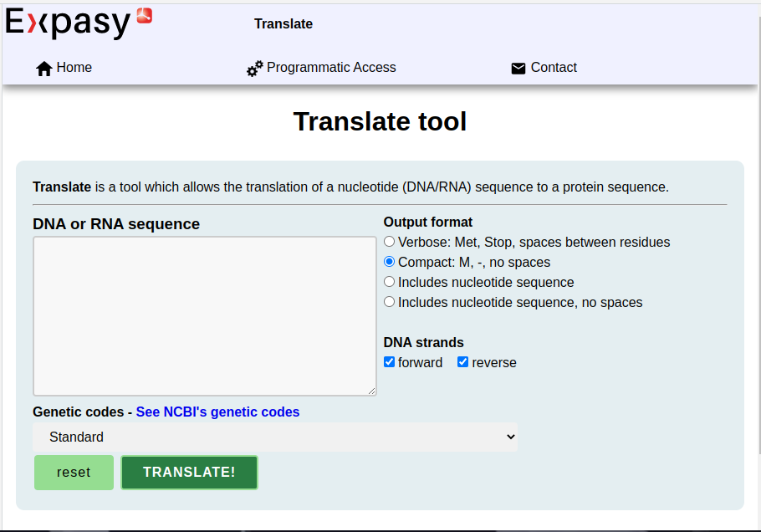761x532 pixels.
Task: Click the Programmatic Access gears icon
Action: pos(255,69)
